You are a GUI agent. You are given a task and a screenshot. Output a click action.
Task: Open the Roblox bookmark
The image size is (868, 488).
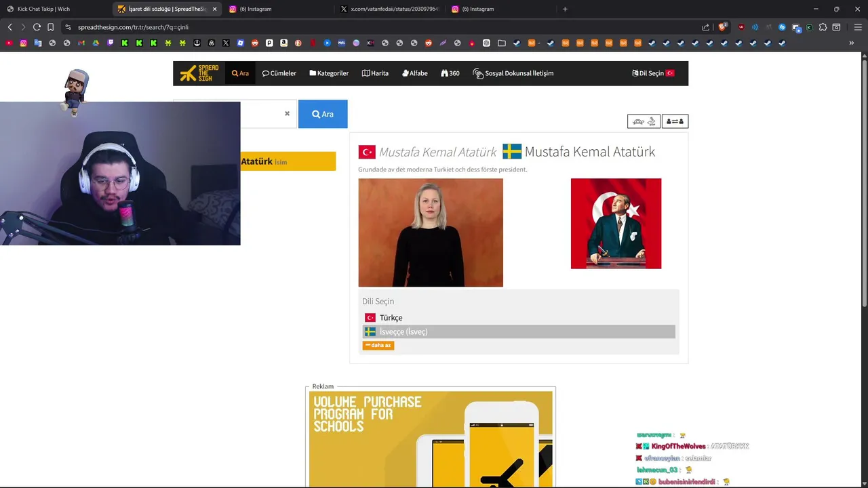(240, 43)
